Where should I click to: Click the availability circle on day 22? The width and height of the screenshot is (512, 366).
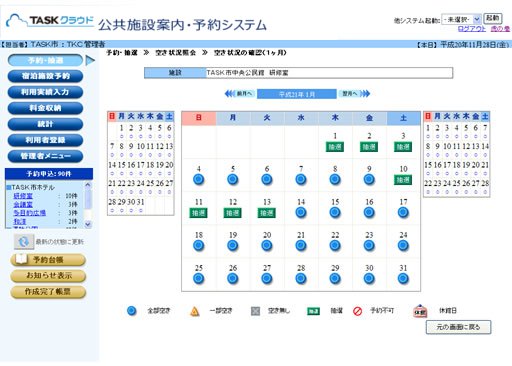coord(335,245)
